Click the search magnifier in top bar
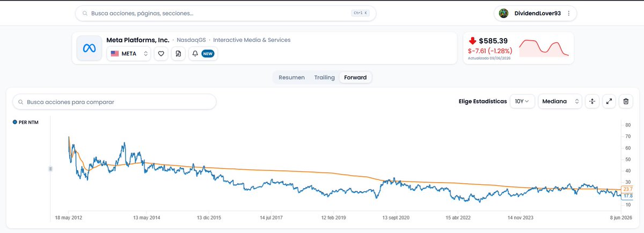This screenshot has height=233, width=644. point(85,13)
